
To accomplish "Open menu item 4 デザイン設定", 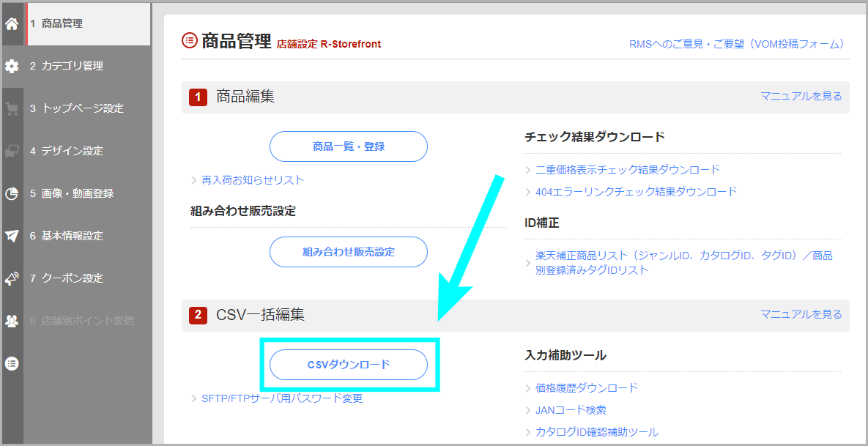I will pyautogui.click(x=87, y=151).
